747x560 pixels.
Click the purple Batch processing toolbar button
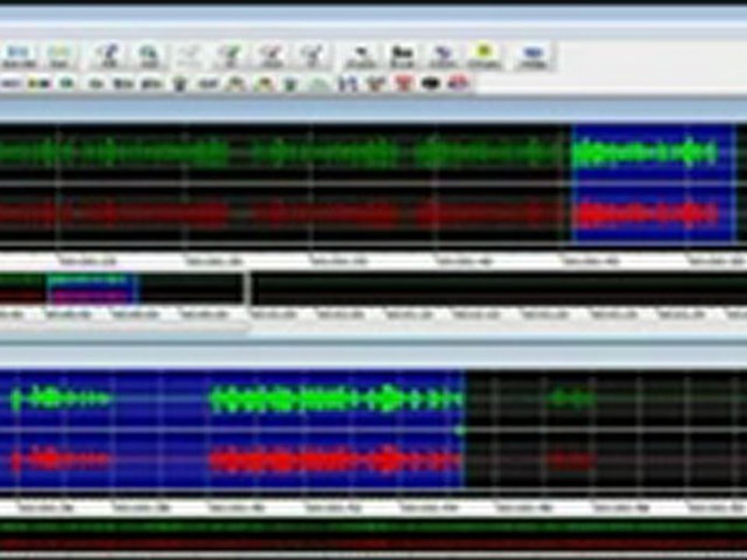(443, 57)
